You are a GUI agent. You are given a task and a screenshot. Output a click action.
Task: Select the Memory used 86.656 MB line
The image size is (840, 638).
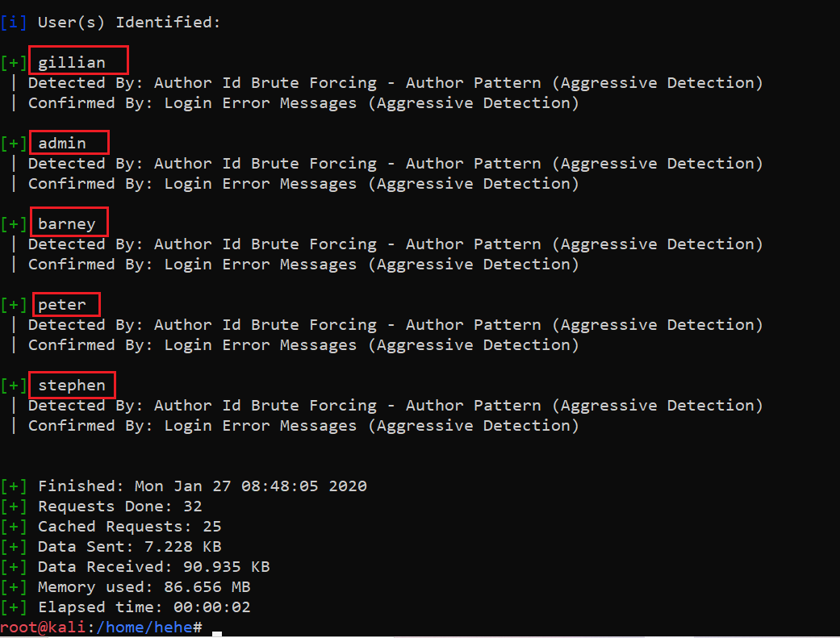click(144, 587)
